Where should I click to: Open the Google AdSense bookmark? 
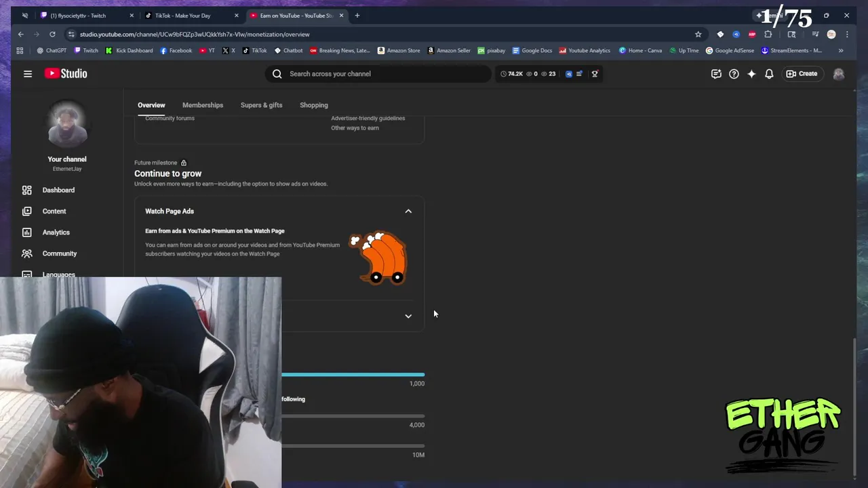[730, 50]
